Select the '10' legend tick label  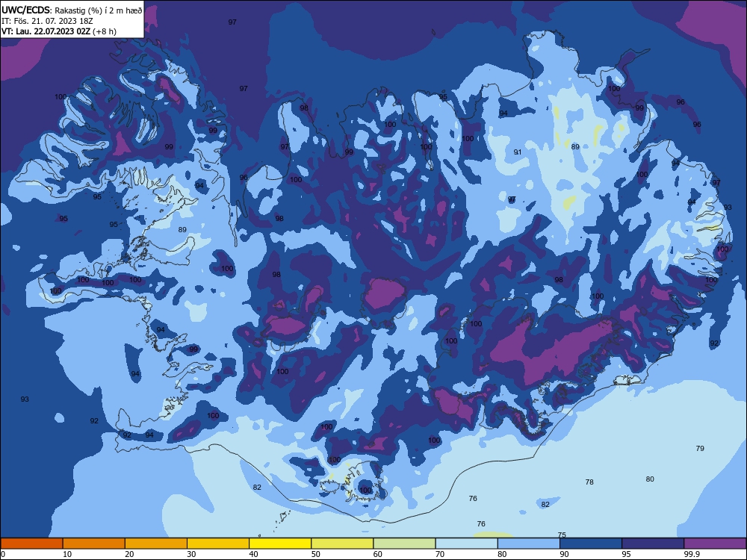[x=67, y=554]
